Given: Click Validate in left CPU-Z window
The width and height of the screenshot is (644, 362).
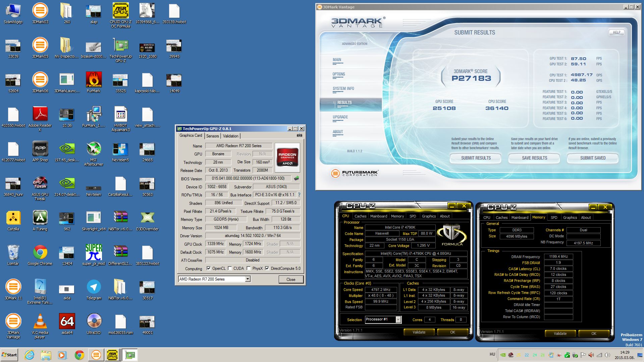Looking at the screenshot, I should click(419, 332).
